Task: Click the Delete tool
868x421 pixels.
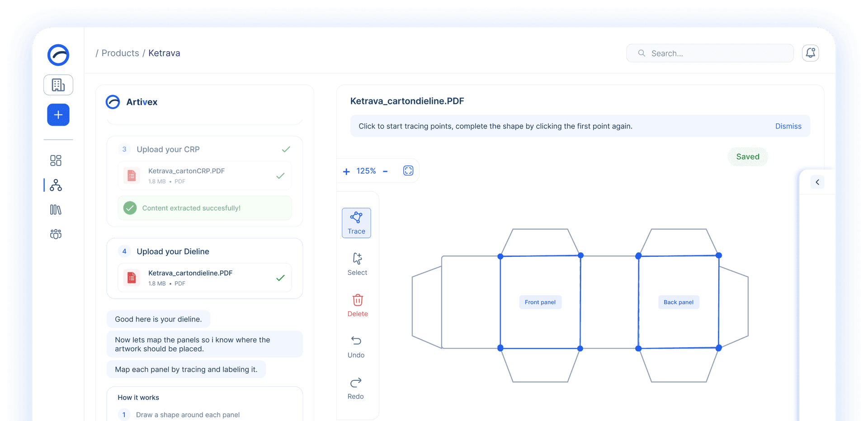Action: tap(358, 306)
